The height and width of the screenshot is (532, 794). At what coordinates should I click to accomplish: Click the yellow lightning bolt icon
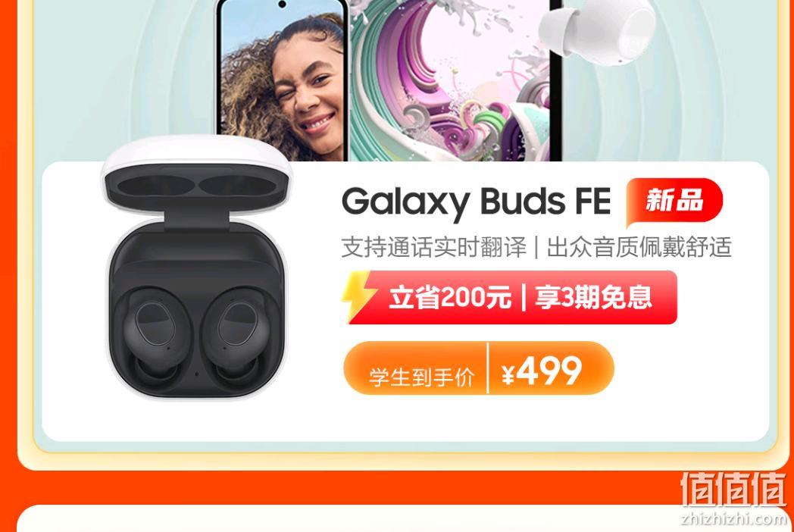coord(358,296)
